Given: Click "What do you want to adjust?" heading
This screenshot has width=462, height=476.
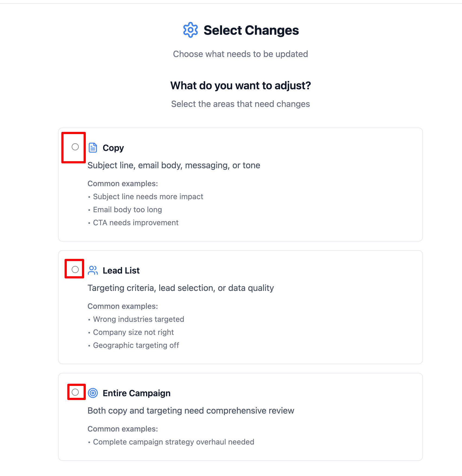Looking at the screenshot, I should tap(241, 85).
